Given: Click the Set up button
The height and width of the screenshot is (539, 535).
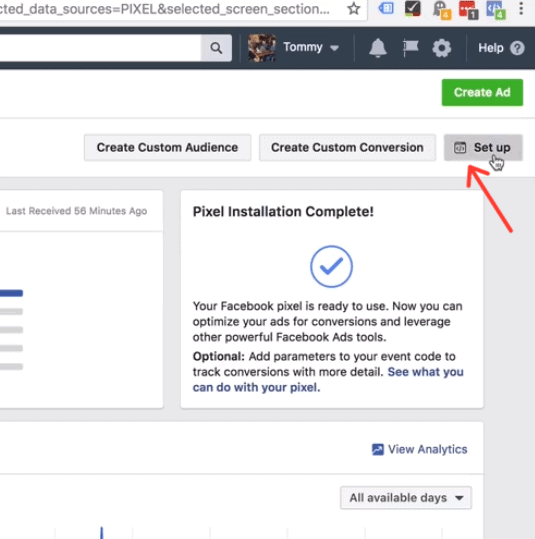Looking at the screenshot, I should [483, 147].
